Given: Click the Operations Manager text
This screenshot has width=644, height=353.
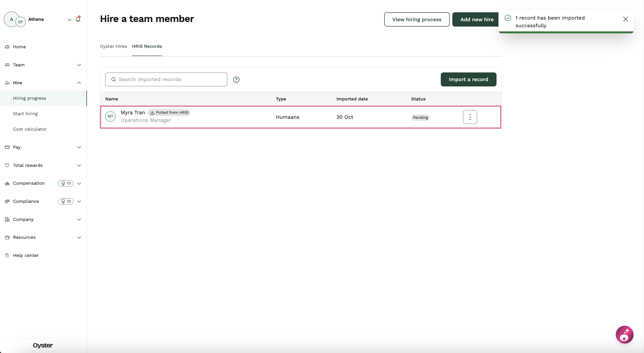Looking at the screenshot, I should (x=146, y=120).
